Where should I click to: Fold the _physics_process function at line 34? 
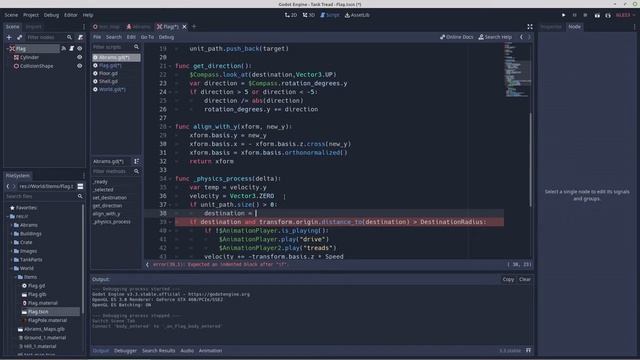click(171, 179)
